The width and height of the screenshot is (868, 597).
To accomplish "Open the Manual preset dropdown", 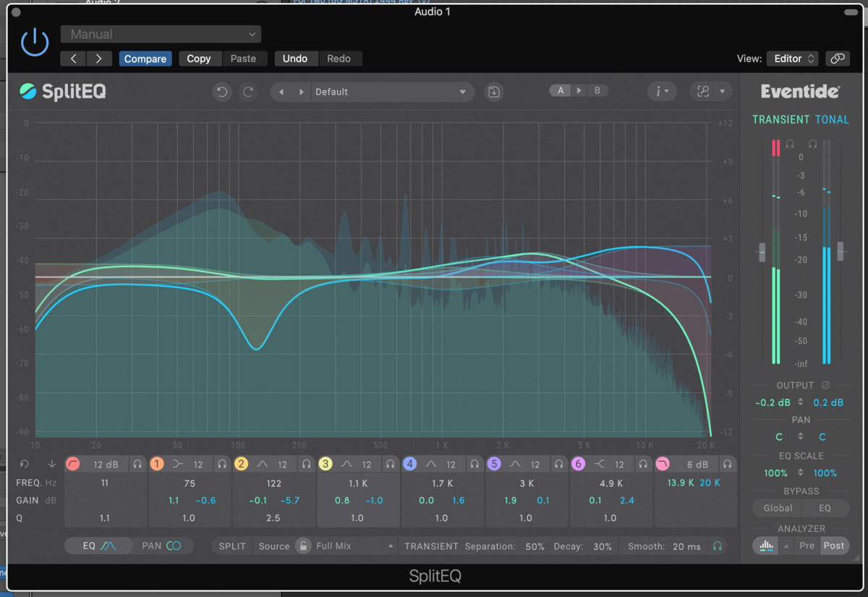I will (x=161, y=34).
